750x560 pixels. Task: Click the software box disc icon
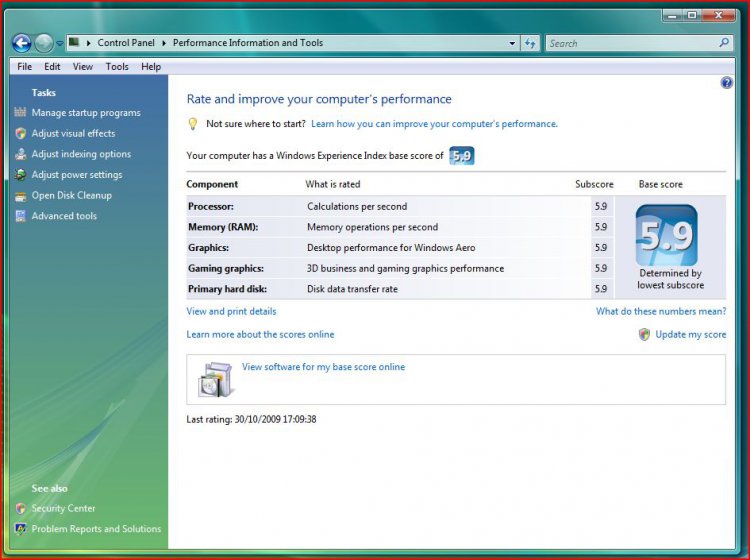coord(216,379)
